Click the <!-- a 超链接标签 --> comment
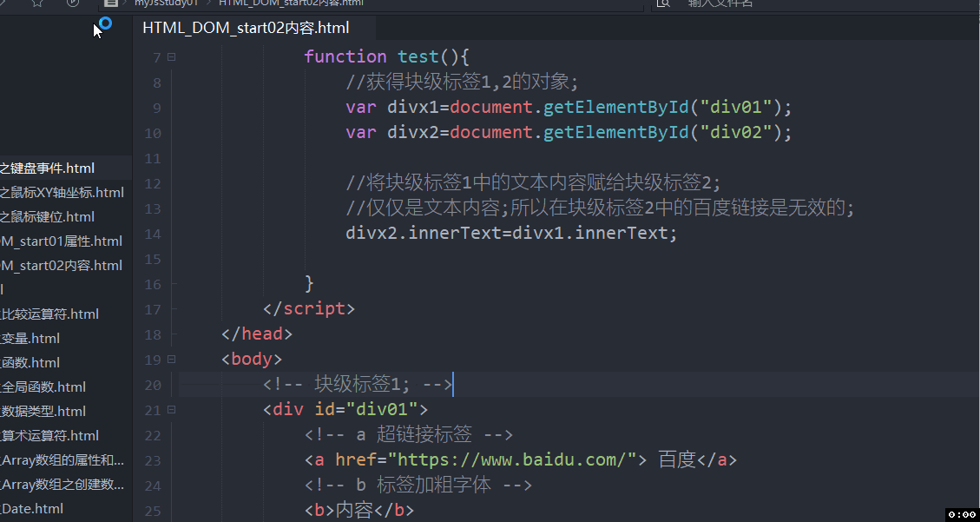The width and height of the screenshot is (980, 522). pyautogui.click(x=409, y=435)
